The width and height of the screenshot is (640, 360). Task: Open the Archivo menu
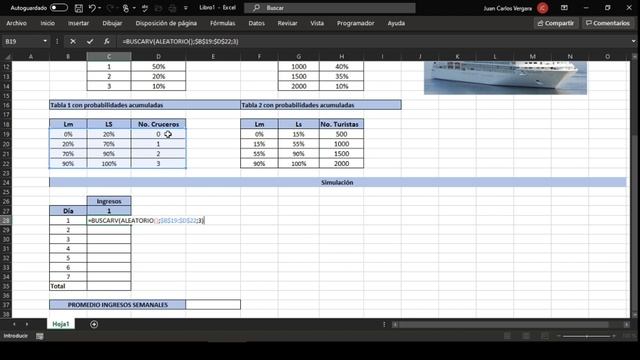point(16,23)
